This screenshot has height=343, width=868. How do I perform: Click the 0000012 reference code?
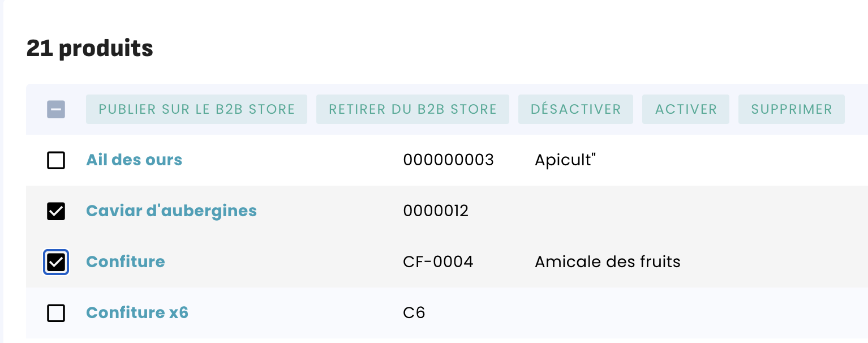(x=436, y=211)
